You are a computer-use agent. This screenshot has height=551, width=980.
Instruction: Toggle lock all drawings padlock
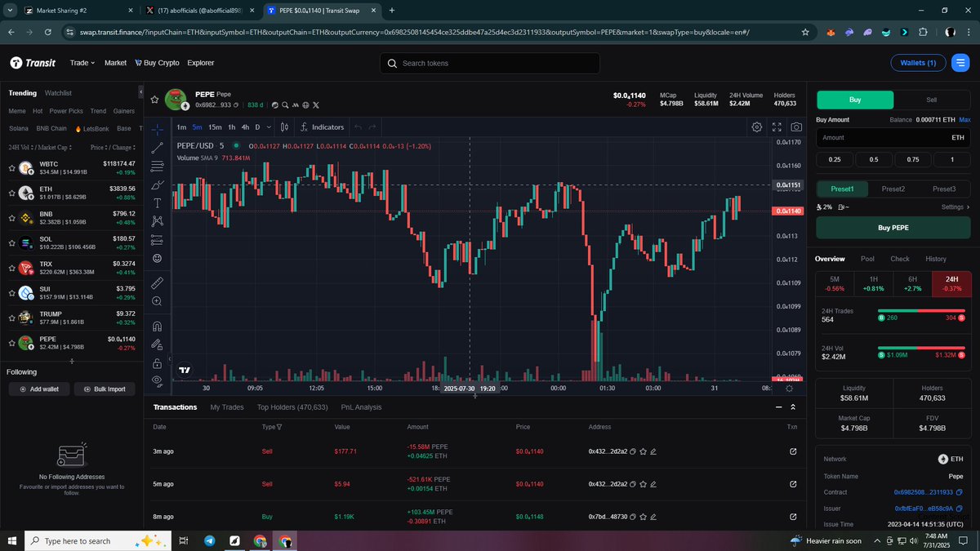(157, 362)
